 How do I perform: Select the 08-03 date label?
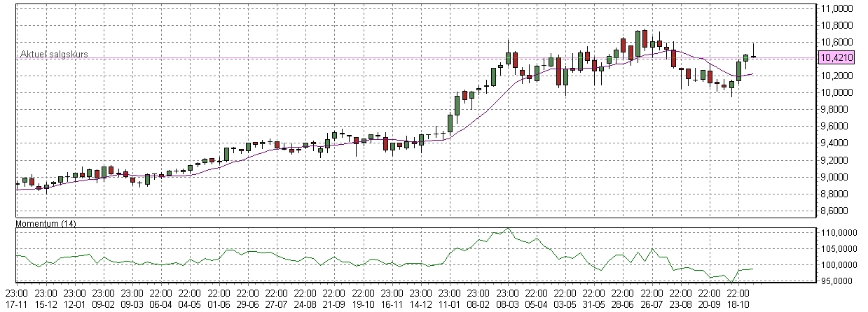507,304
